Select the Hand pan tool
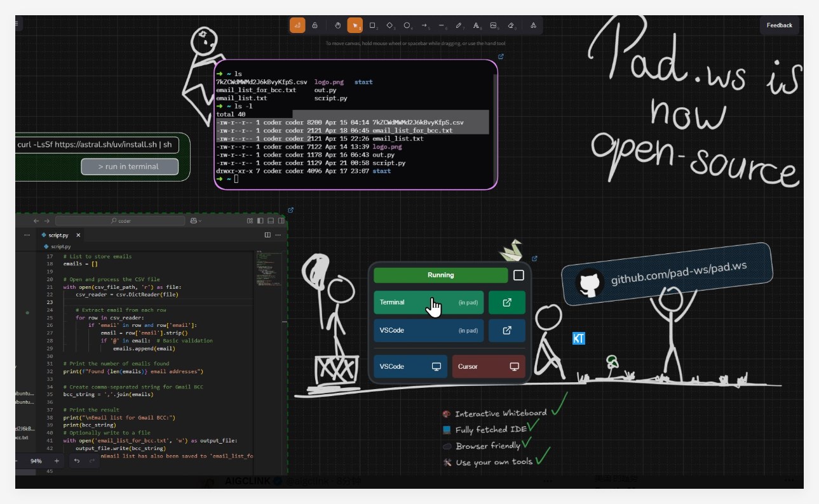The image size is (819, 504). pyautogui.click(x=338, y=25)
